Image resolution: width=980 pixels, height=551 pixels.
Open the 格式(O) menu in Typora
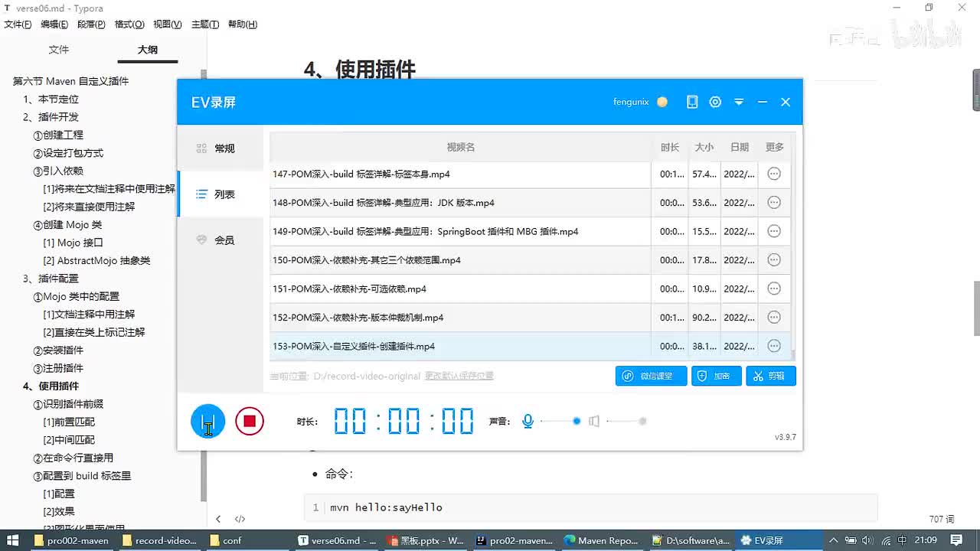[129, 24]
